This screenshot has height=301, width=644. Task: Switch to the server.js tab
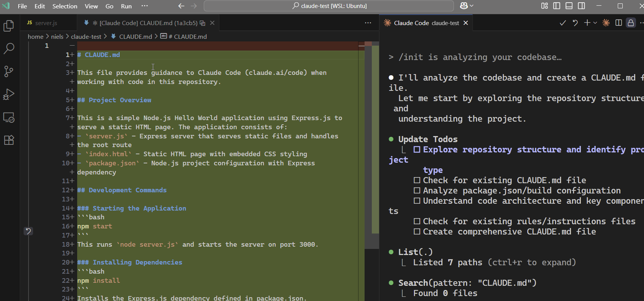48,23
